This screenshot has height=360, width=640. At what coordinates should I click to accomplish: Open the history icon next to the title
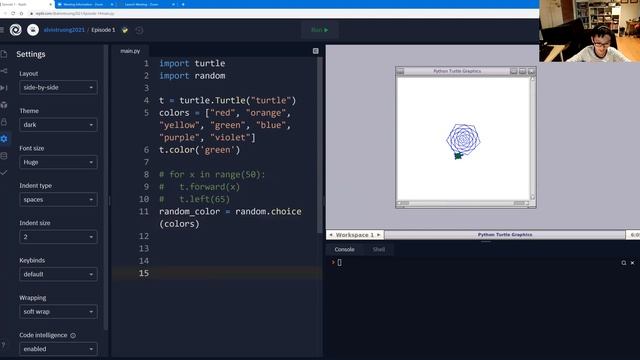tap(139, 30)
